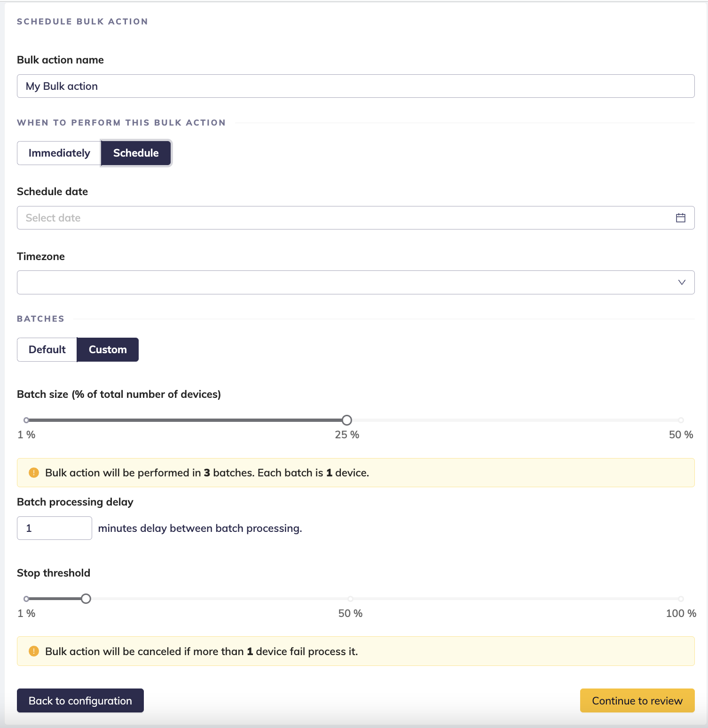This screenshot has height=728, width=708.
Task: Set Stop threshold to the 100 % mark
Action: point(681,599)
